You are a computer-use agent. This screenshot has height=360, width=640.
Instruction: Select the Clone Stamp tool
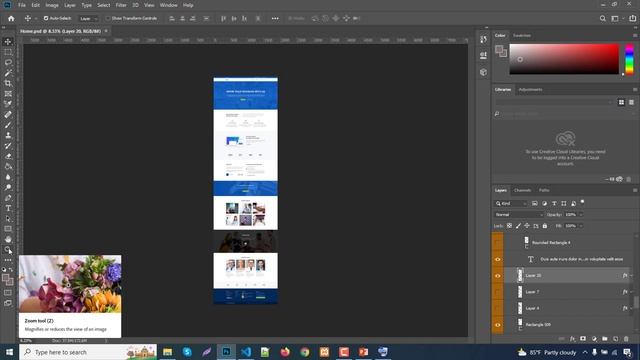(8, 136)
